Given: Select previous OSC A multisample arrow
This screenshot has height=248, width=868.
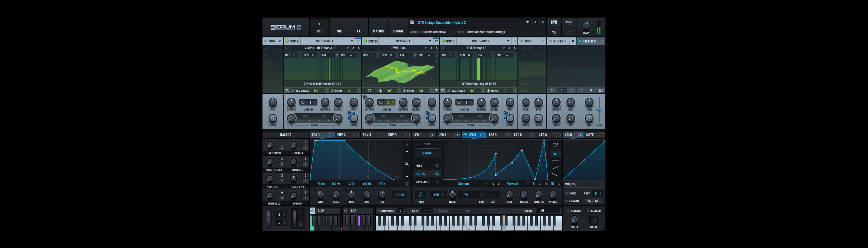Looking at the screenshot, I should (x=353, y=48).
